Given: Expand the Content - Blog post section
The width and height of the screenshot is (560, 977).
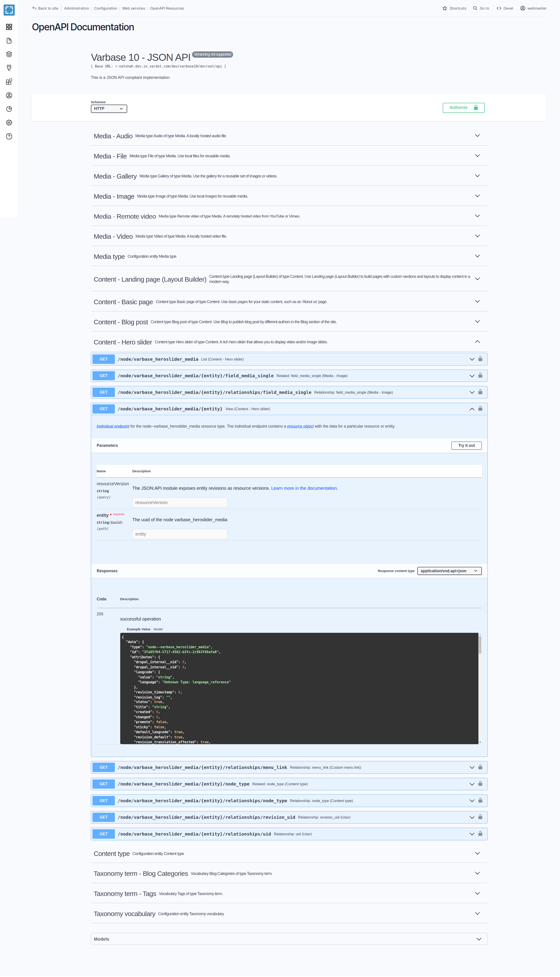Looking at the screenshot, I should click(x=289, y=321).
